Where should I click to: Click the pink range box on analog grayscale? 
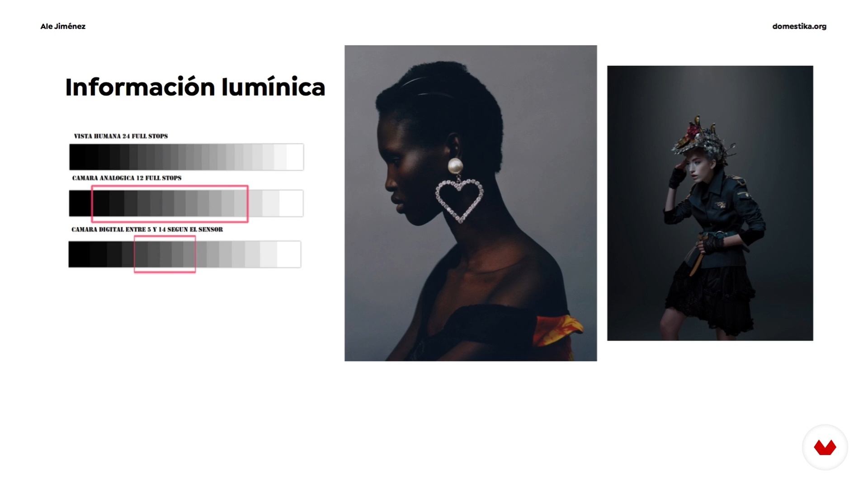pos(170,204)
